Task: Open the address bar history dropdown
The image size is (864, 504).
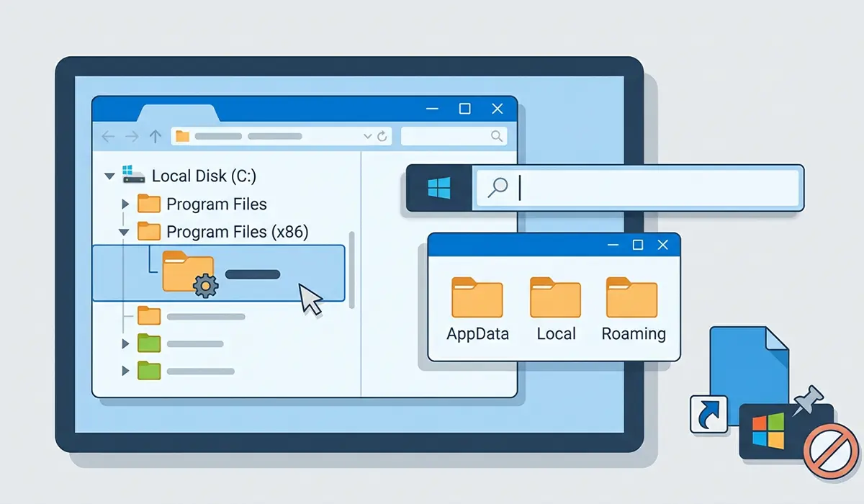Action: click(368, 136)
